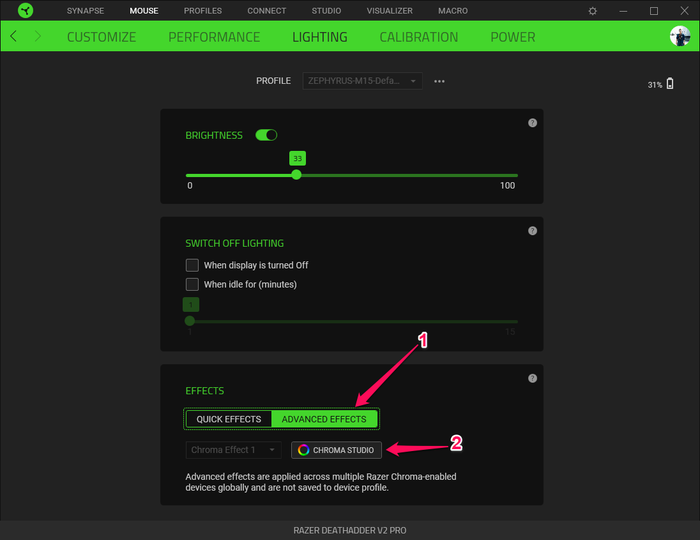The width and height of the screenshot is (700, 540).
Task: Go back with the left arrow
Action: 14,36
